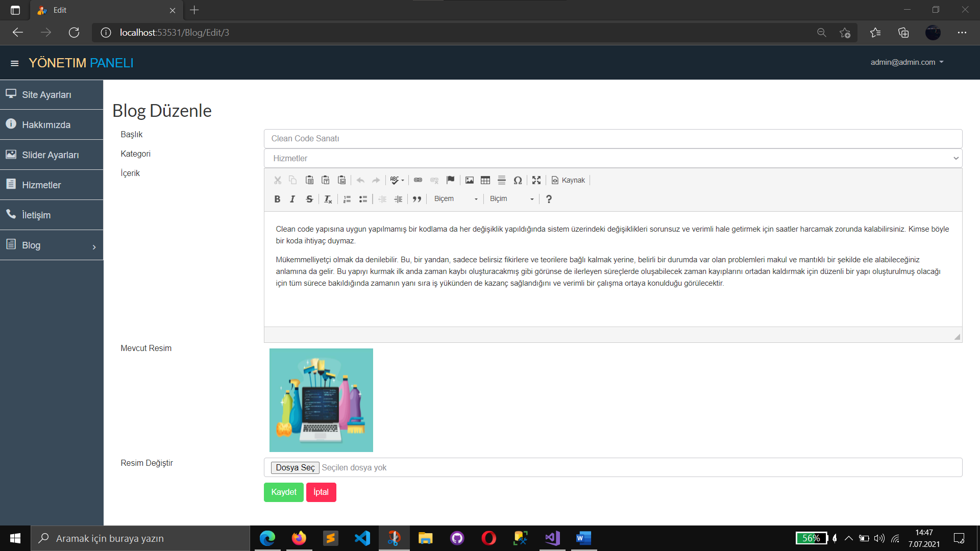Toggle sidebar with hamburger menu icon
The width and height of the screenshot is (980, 551).
[x=14, y=63]
